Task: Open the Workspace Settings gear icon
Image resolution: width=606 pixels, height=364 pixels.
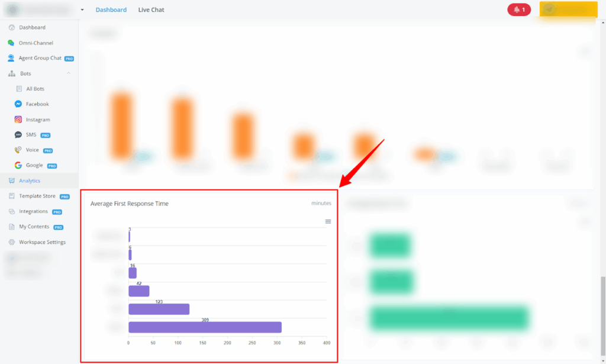Action: pyautogui.click(x=11, y=242)
